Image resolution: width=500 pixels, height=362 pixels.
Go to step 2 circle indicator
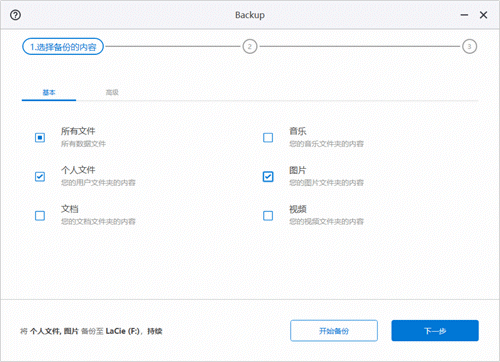point(250,46)
